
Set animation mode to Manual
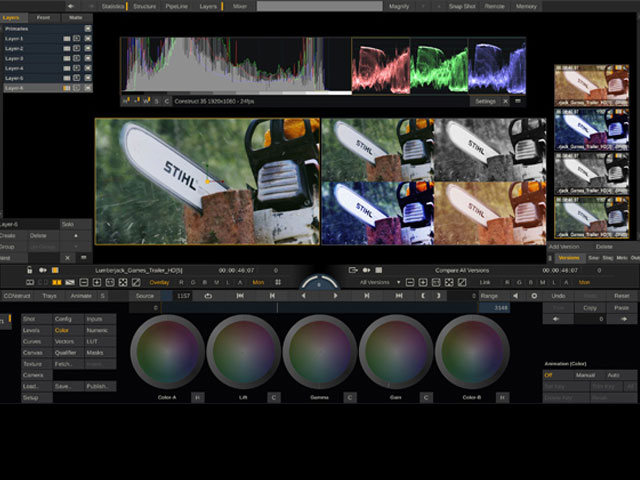tap(585, 375)
